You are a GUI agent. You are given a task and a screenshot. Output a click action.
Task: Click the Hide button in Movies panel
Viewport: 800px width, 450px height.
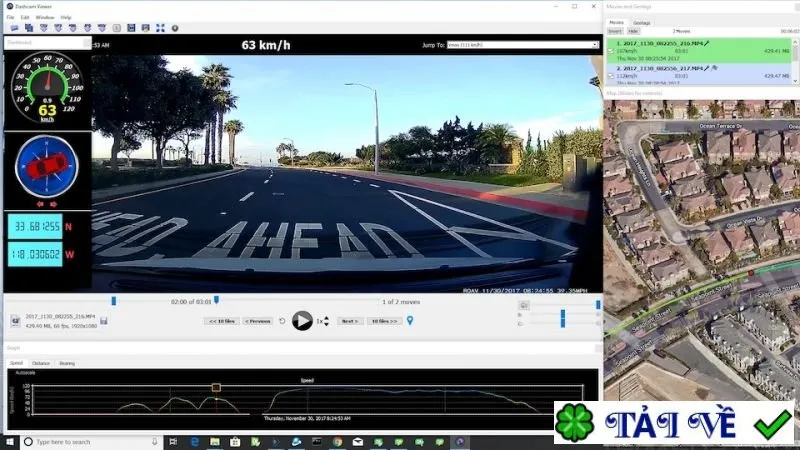coord(633,32)
